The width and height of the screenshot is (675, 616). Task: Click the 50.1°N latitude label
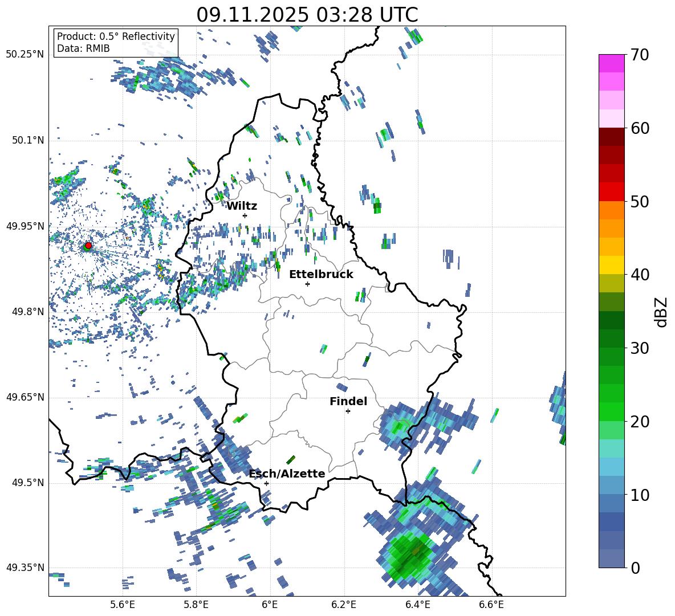tap(27, 140)
